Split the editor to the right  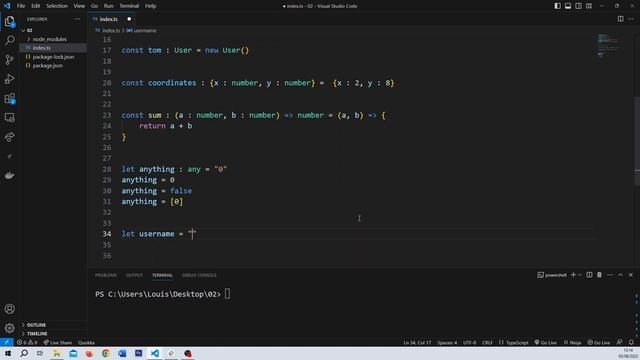[620, 19]
